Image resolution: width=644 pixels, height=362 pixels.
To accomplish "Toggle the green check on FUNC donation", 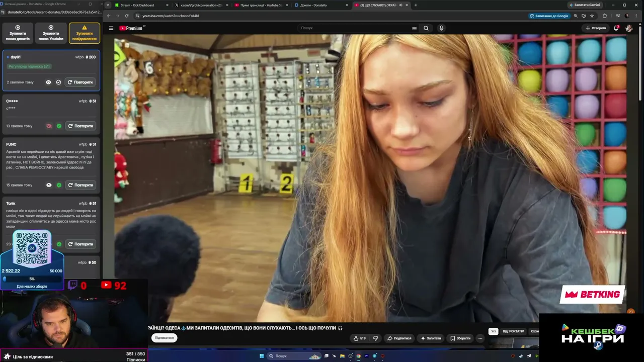I will point(59,185).
